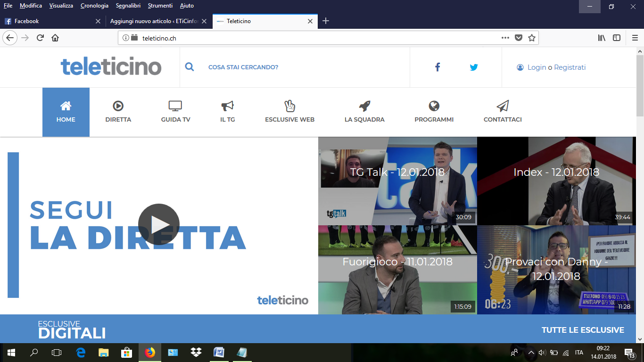The image size is (644, 362).
Task: Open Firefox hamburger menu
Action: point(635,38)
